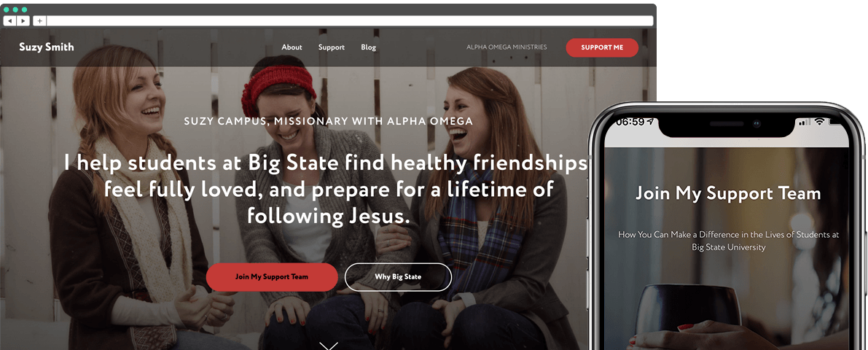The width and height of the screenshot is (868, 350).
Task: Click the phone's front camera dot
Action: coord(756,124)
